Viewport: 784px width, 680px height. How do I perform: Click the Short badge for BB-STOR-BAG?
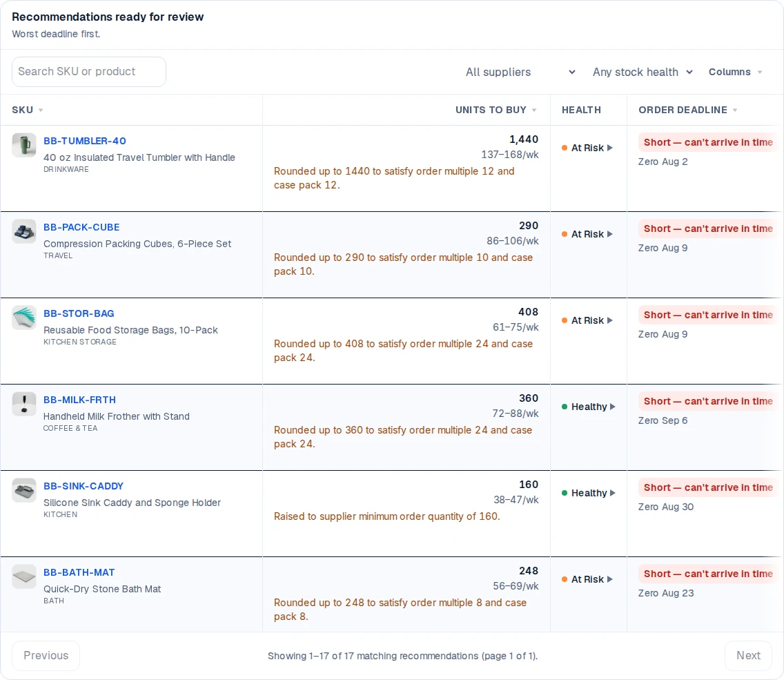[708, 315]
